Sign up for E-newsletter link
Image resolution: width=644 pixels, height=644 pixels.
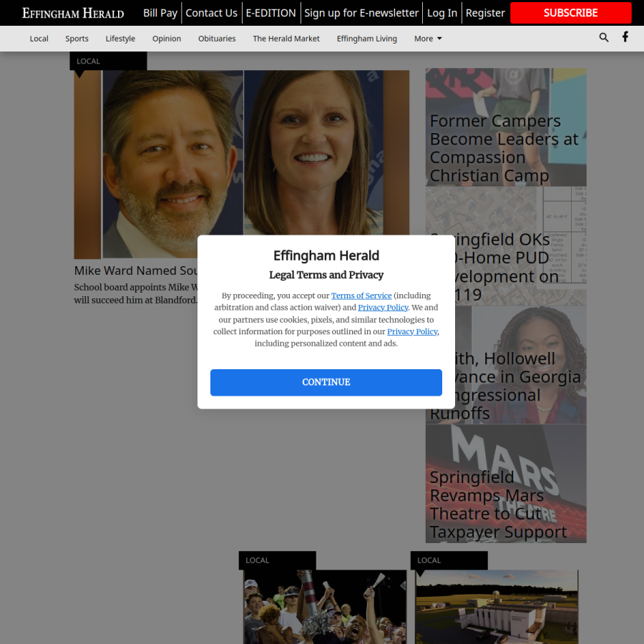coord(361,13)
